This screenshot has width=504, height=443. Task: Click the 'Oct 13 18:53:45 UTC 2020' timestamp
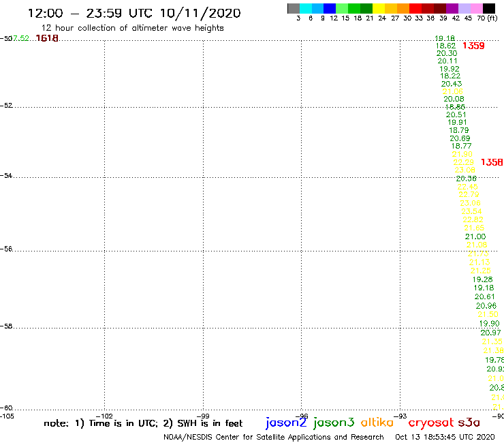point(445,437)
